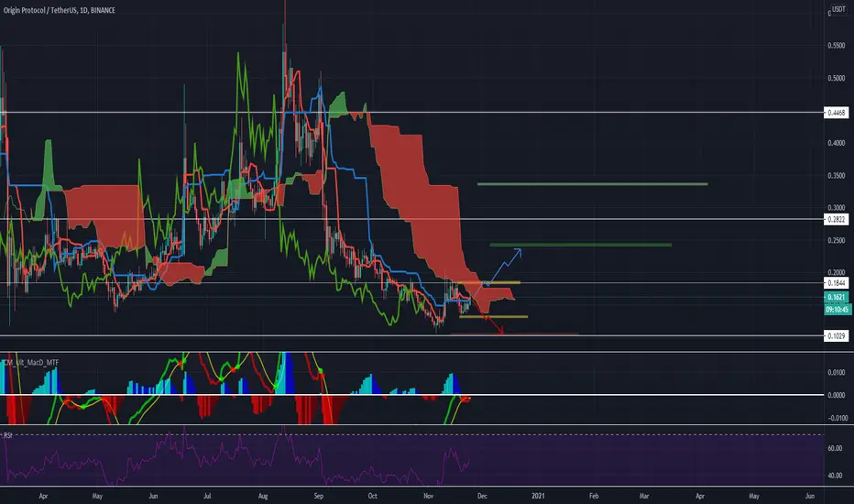Click the Aug label on time axis
This screenshot has height=504, width=854.
pyautogui.click(x=263, y=497)
